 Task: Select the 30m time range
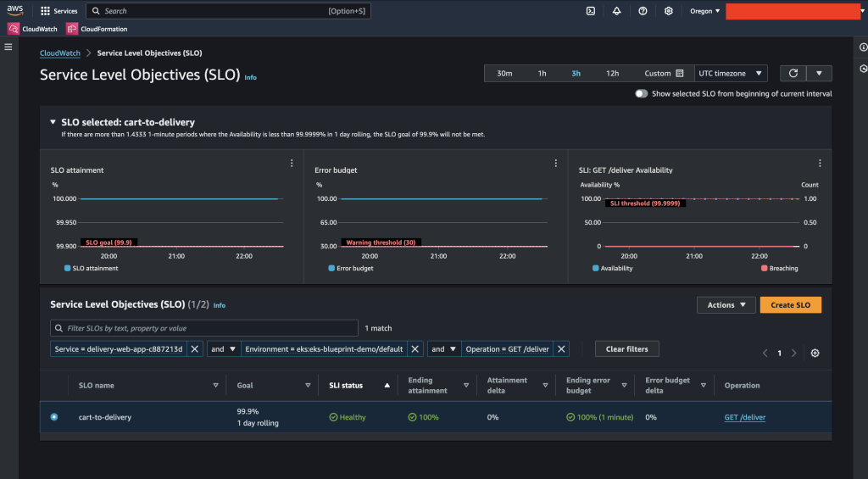(504, 73)
